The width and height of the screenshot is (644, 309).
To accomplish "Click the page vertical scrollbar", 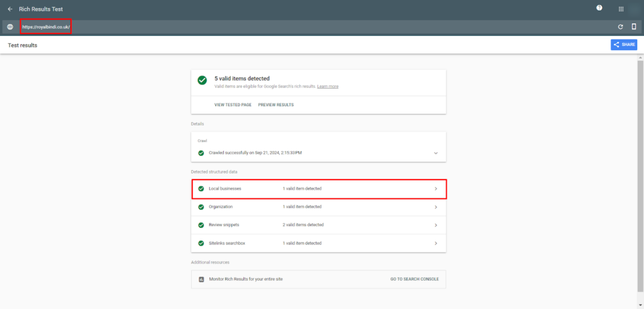I will pyautogui.click(x=640, y=176).
